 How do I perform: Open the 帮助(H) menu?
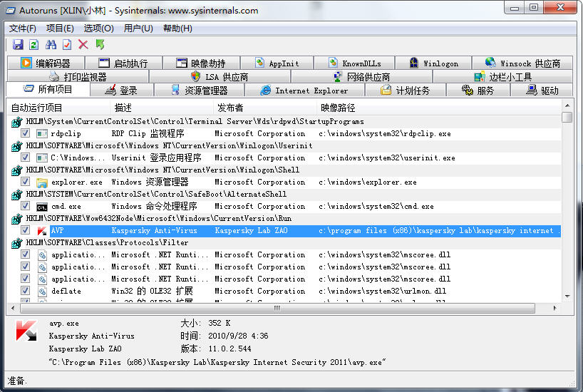177,29
